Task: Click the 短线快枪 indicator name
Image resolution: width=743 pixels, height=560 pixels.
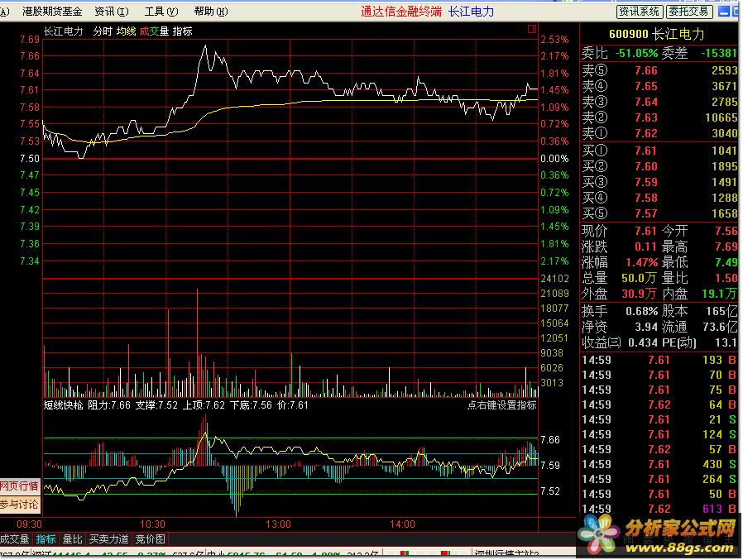Action: (64, 405)
